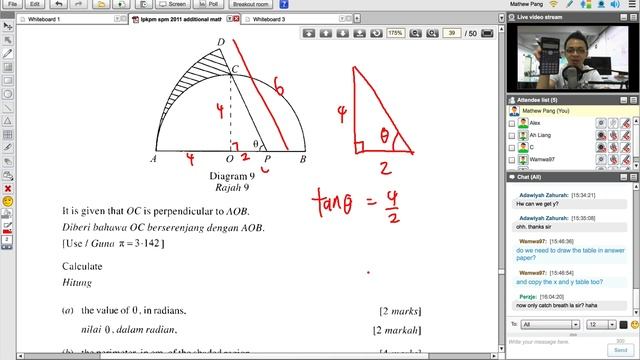640x360 pixels.
Task: Click the Redo arrow button
Action: [x=78, y=4]
